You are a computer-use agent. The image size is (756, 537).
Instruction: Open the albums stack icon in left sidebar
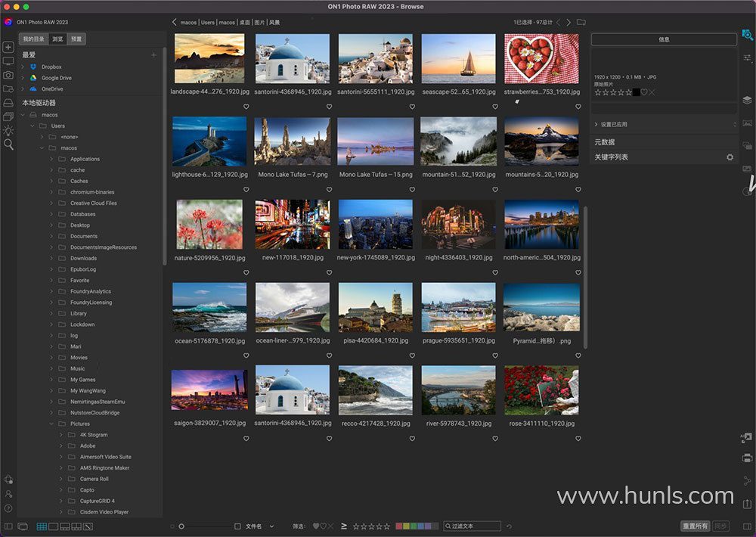click(8, 116)
